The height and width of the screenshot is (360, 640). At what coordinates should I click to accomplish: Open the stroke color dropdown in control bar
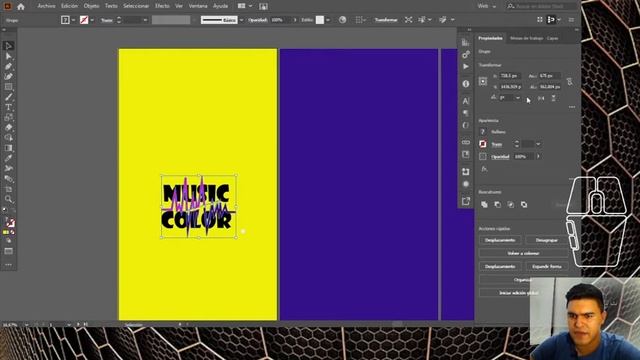pyautogui.click(x=92, y=20)
